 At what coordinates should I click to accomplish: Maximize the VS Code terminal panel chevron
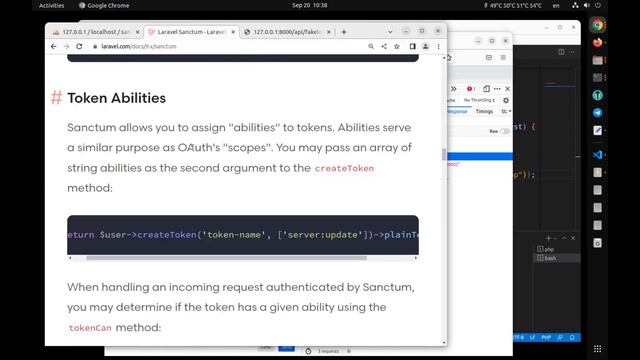coord(564,238)
